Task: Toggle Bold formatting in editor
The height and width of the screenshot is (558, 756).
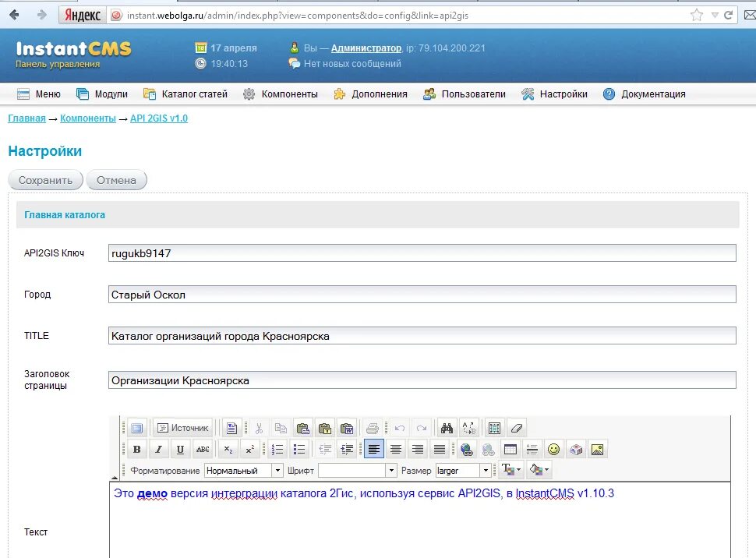Action: [137, 450]
